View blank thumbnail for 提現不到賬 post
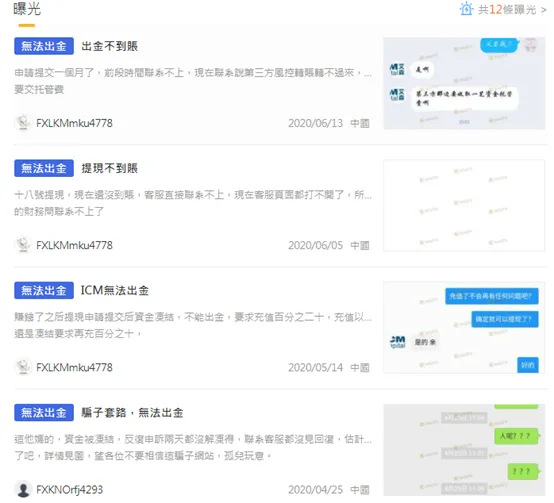Image resolution: width=554 pixels, height=503 pixels. pos(464,206)
